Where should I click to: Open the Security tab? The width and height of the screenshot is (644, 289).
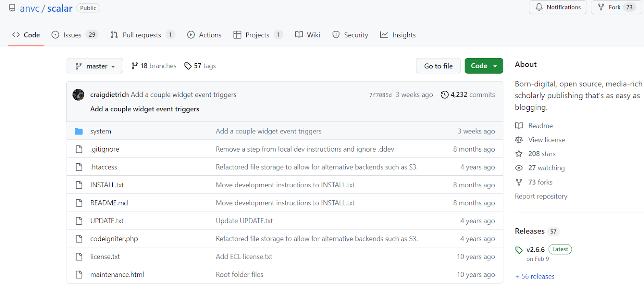click(x=351, y=35)
